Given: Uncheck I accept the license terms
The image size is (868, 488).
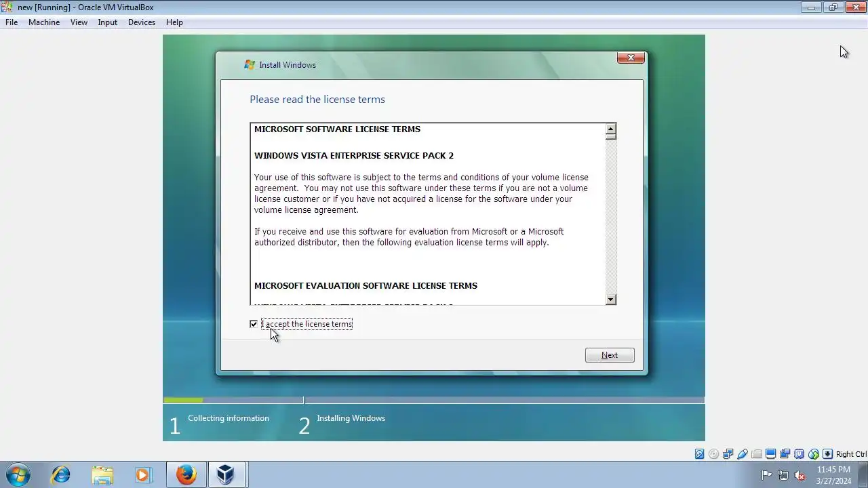Looking at the screenshot, I should [254, 324].
